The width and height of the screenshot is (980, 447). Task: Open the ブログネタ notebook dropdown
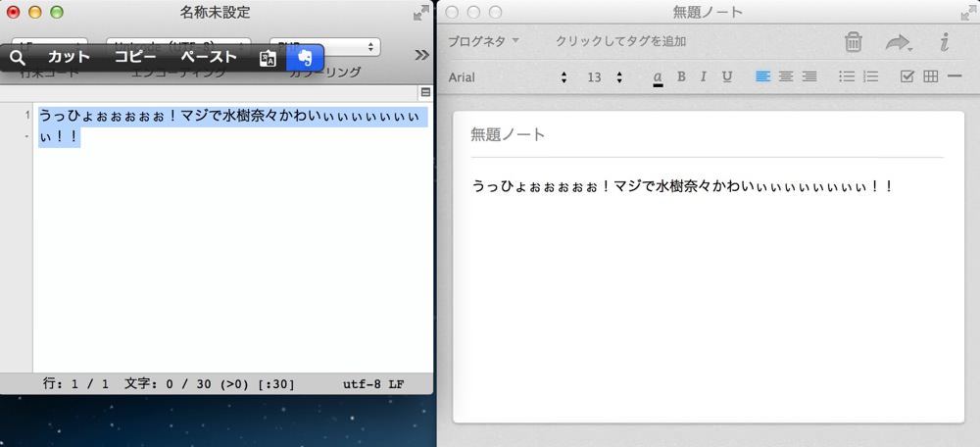point(483,41)
